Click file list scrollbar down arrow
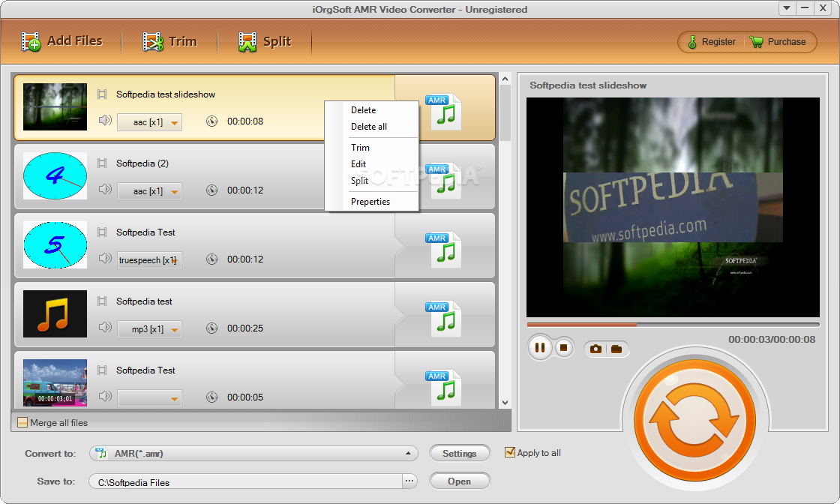840x504 pixels. (505, 403)
